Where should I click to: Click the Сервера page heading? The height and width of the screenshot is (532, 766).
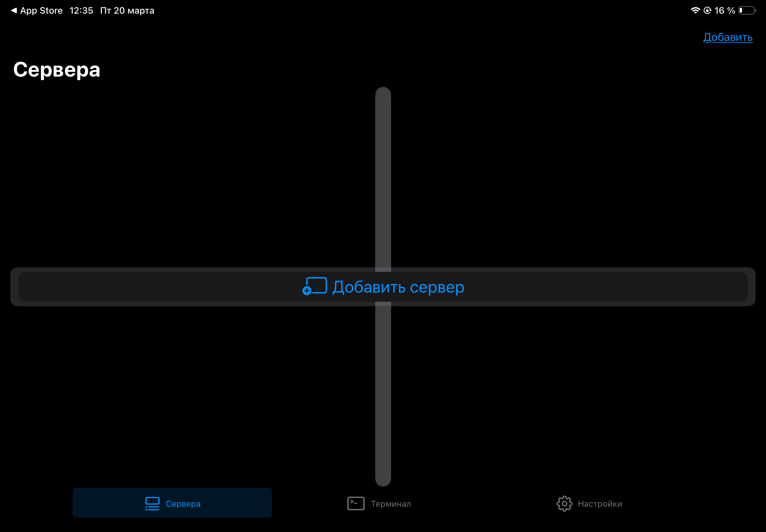pos(57,70)
